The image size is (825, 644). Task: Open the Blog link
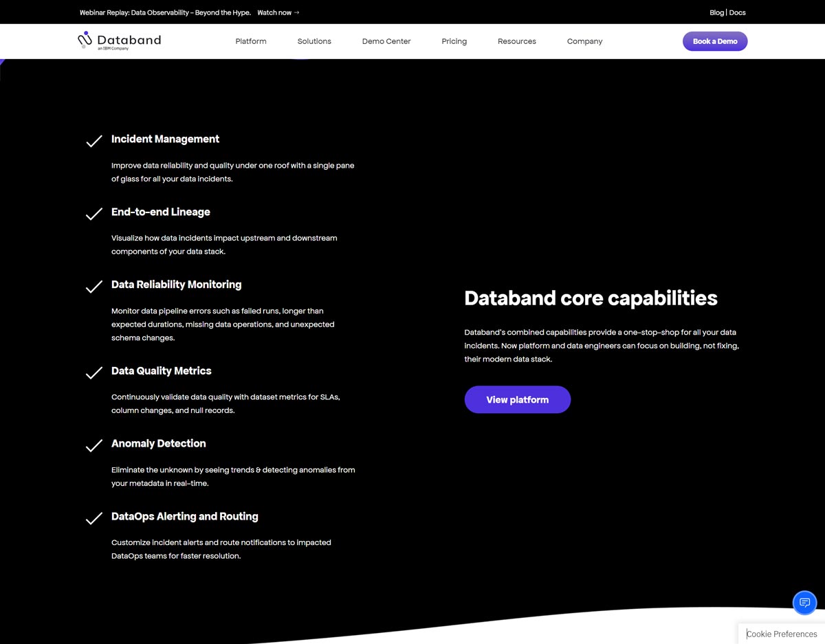716,12
